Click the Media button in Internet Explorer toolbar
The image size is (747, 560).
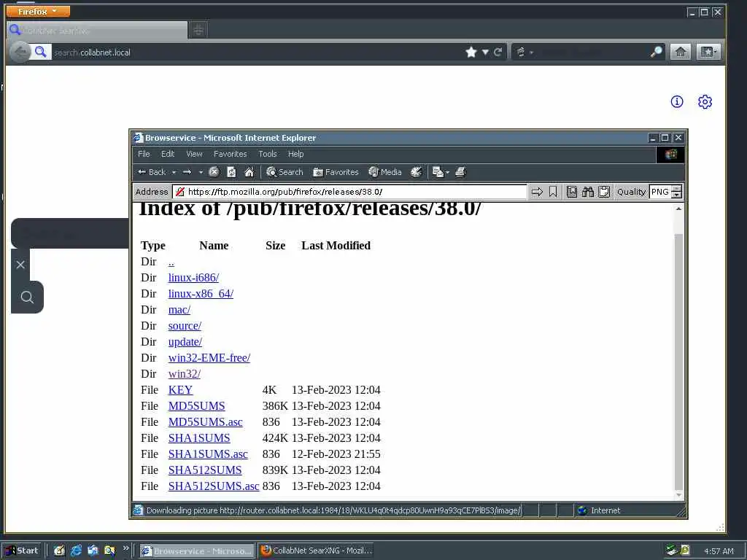pyautogui.click(x=385, y=172)
